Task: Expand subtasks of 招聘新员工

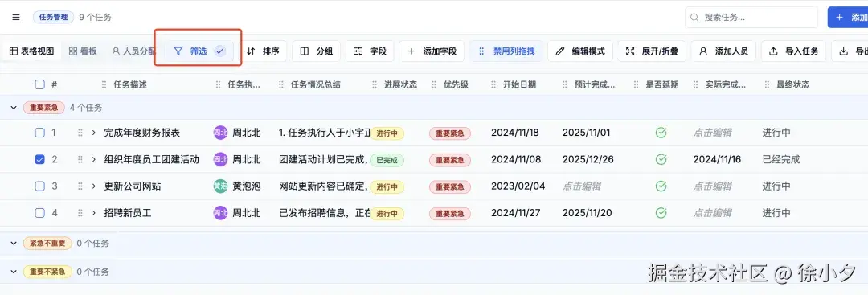Action: [x=94, y=212]
